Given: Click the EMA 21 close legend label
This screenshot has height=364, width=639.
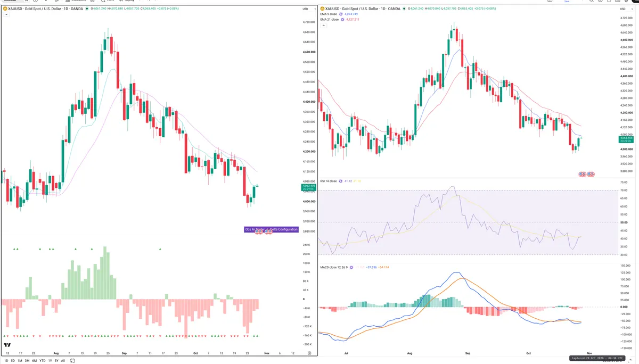Looking at the screenshot, I should (x=329, y=19).
